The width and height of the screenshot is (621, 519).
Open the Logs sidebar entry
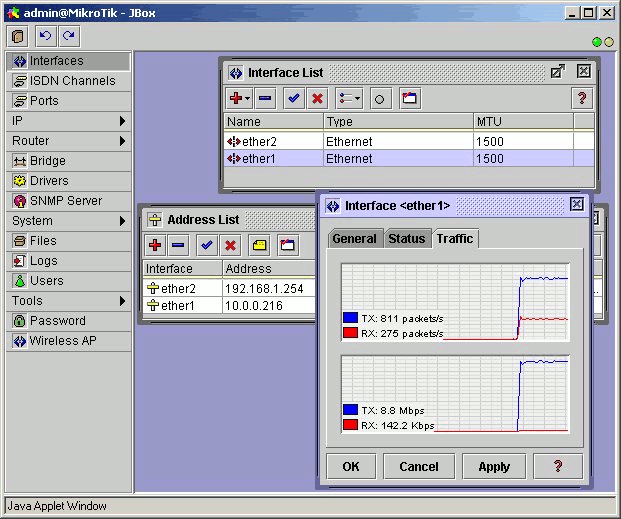pos(68,261)
